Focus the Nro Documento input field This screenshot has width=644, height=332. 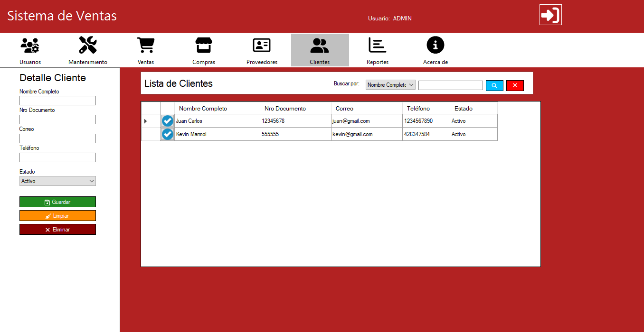57,120
